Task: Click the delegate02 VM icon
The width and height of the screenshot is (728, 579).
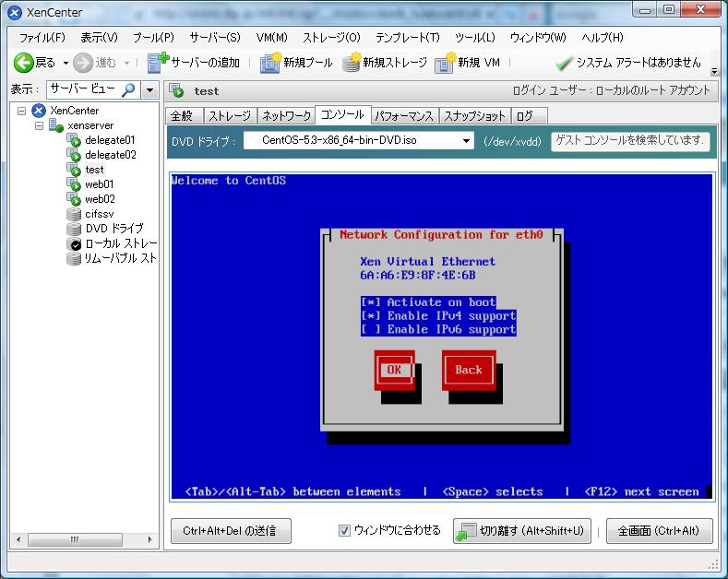Action: [74, 155]
